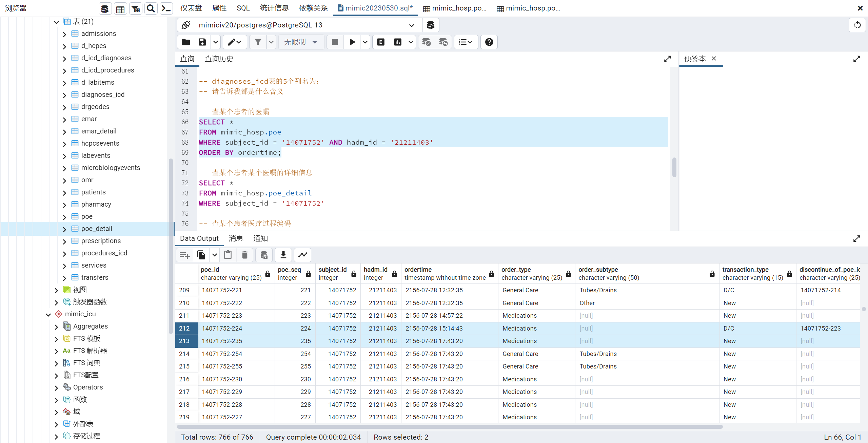This screenshot has height=443, width=868.
Task: Expand the patients table node
Action: [64, 192]
